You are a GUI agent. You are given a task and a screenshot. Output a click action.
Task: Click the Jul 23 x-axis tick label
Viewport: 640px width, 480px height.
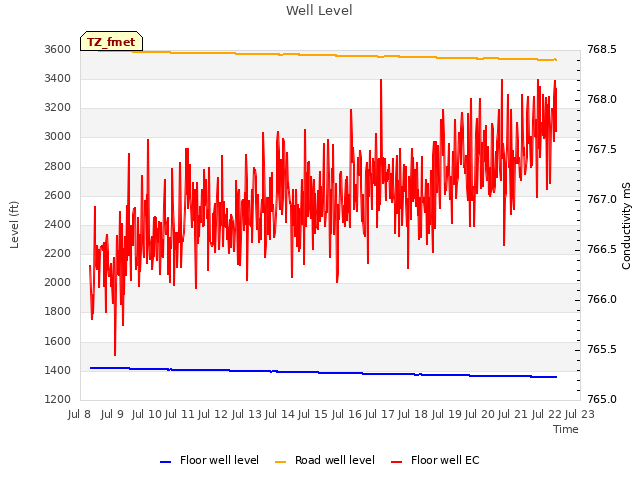click(x=580, y=414)
